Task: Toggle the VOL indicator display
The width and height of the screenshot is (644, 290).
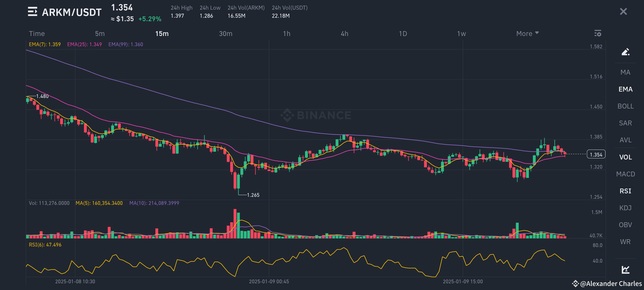Action: tap(625, 157)
